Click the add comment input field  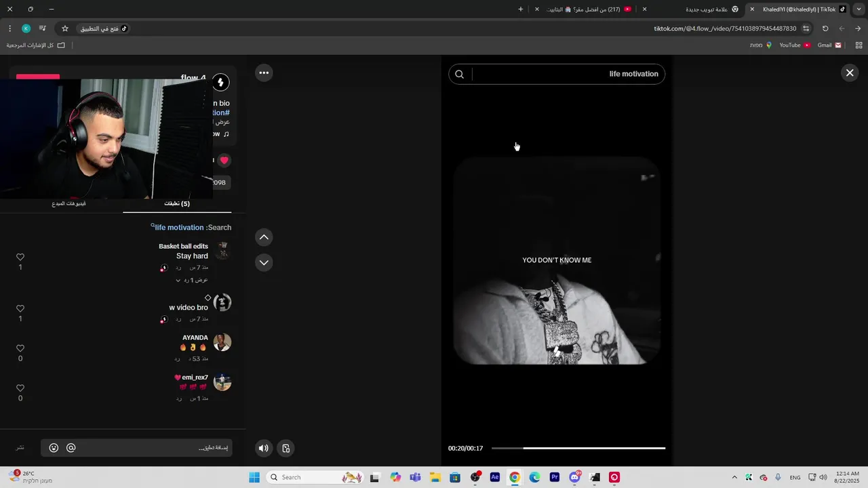pos(137,448)
